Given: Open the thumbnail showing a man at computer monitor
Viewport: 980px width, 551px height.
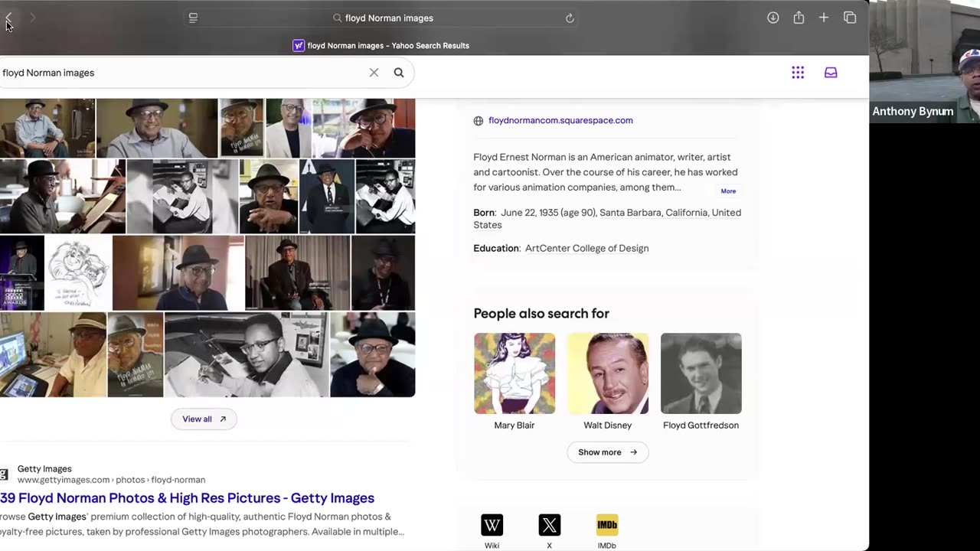Looking at the screenshot, I should point(53,355).
